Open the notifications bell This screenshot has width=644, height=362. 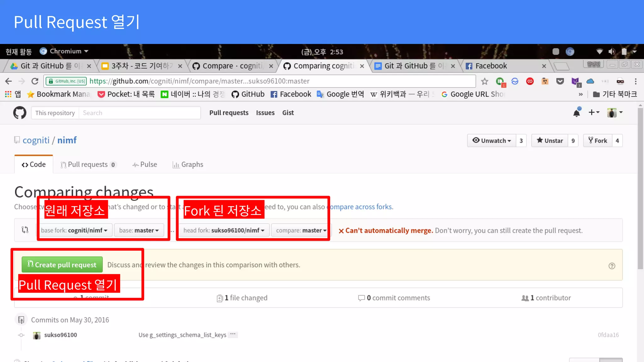[x=576, y=113]
